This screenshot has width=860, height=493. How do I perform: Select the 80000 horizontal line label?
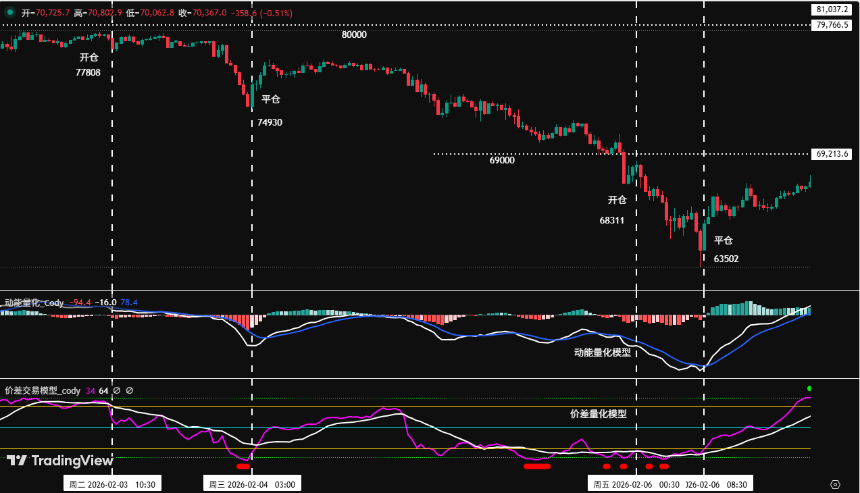(353, 34)
